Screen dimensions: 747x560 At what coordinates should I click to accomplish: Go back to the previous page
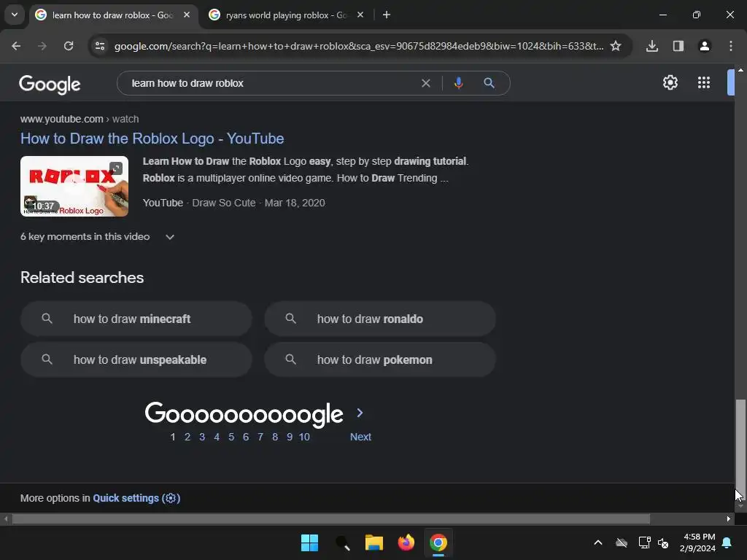[x=16, y=46]
